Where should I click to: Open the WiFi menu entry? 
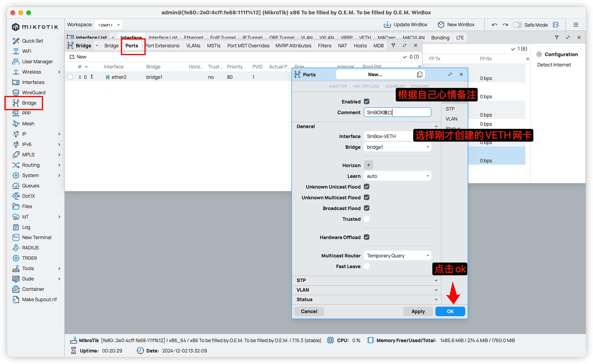[x=26, y=51]
